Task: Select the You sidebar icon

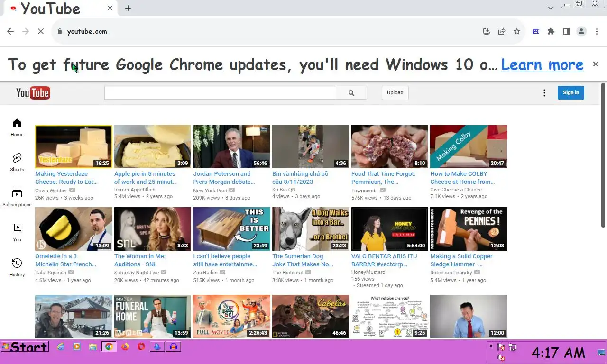Action: coord(17,232)
